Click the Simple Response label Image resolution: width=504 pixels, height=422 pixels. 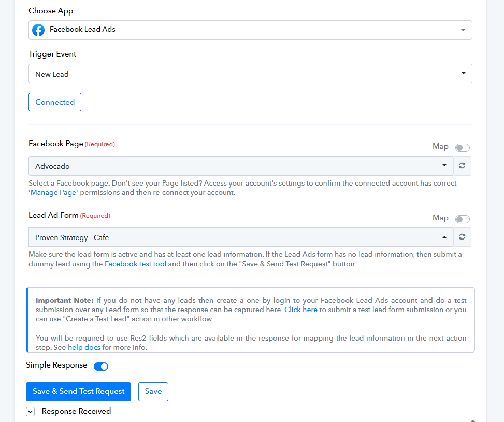[56, 365]
